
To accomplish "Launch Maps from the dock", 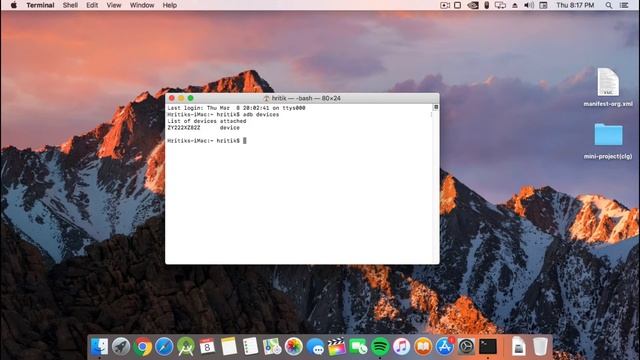I will click(x=272, y=347).
